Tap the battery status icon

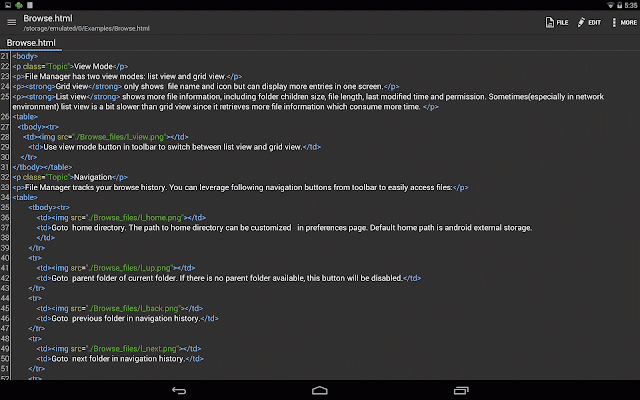click(x=619, y=5)
